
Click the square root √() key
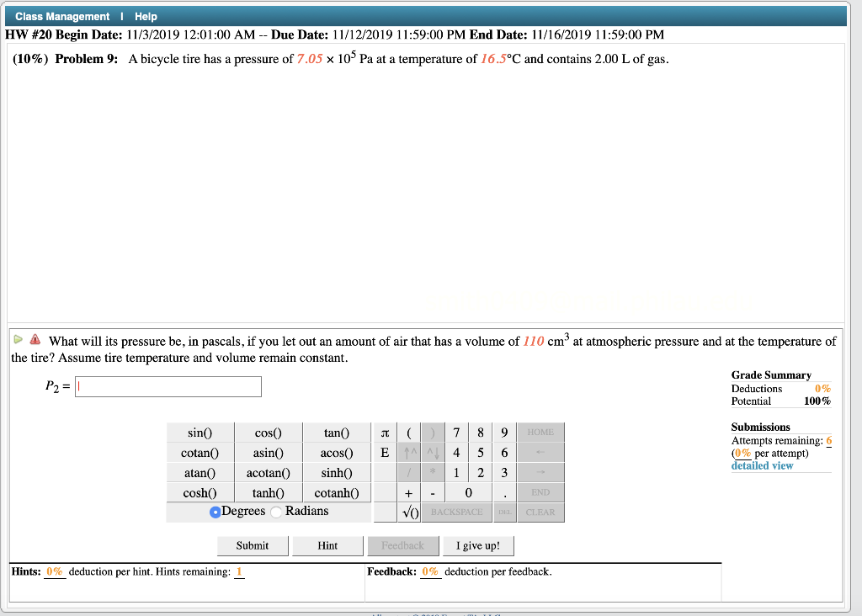tap(408, 512)
